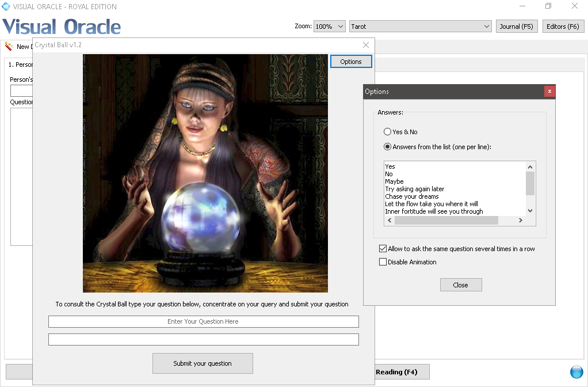Image resolution: width=588 pixels, height=387 pixels.
Task: Open the Editors (F6) button
Action: tap(563, 26)
